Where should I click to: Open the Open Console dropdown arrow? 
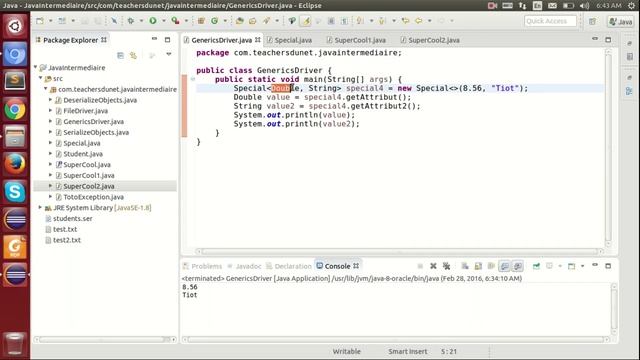582,266
